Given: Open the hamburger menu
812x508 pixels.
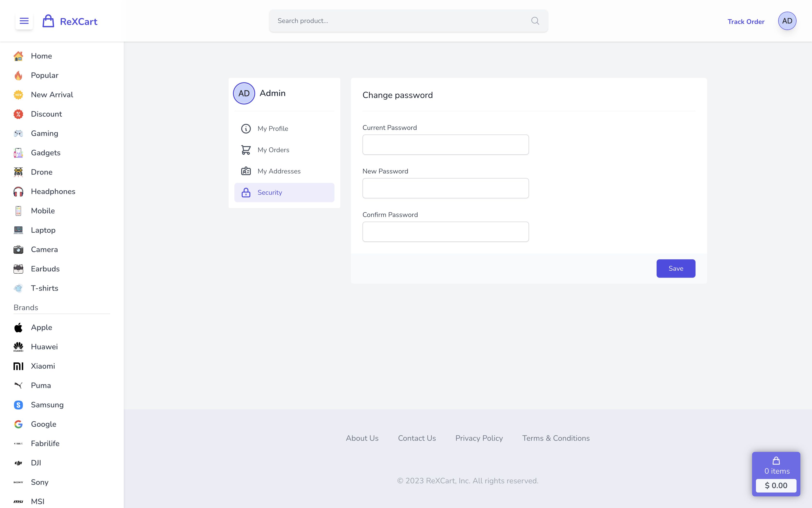Looking at the screenshot, I should [24, 21].
